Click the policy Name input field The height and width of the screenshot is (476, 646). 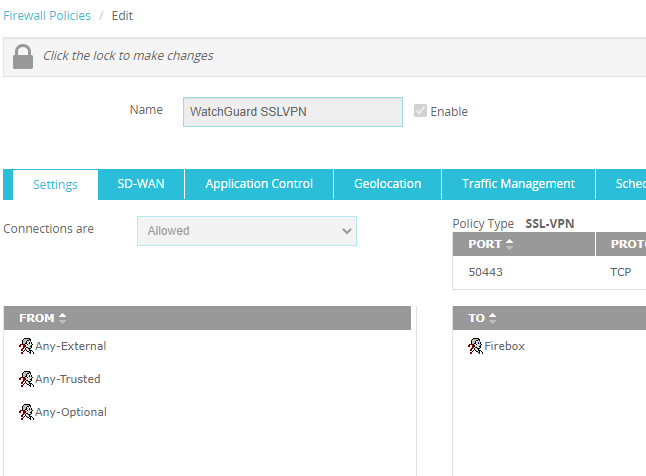pos(293,112)
